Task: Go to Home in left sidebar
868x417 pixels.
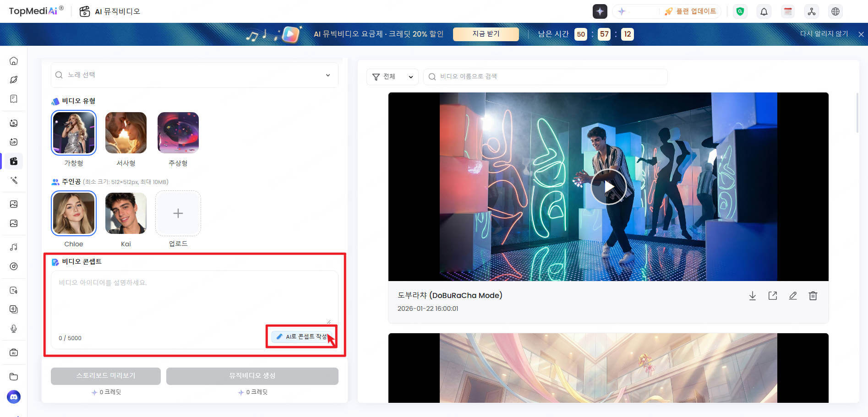Action: click(x=14, y=61)
